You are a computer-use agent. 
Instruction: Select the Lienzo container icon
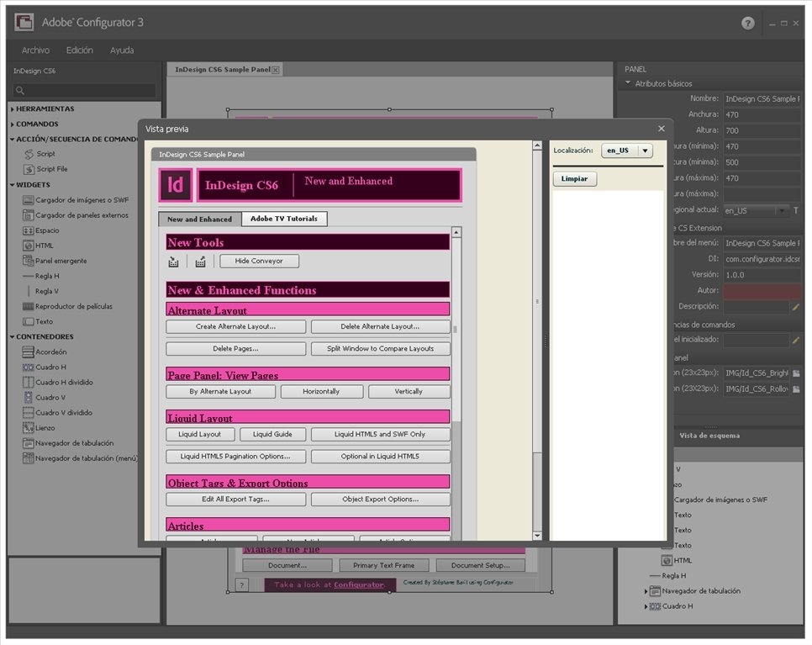pyautogui.click(x=28, y=428)
